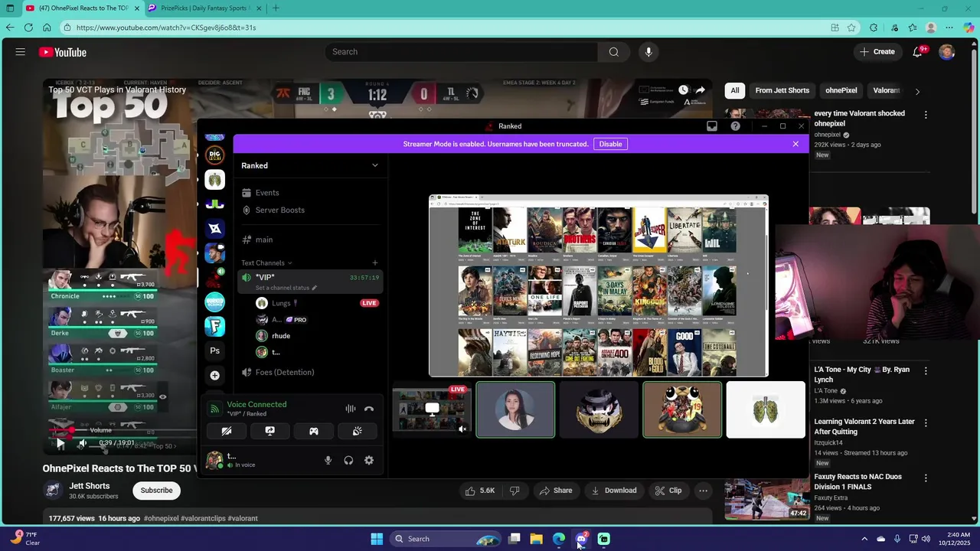Mute the YouTube player volume icon

click(x=83, y=442)
